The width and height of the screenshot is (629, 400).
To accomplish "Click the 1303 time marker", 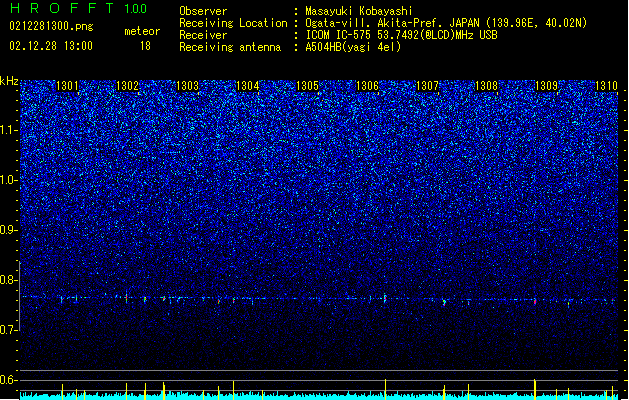I will [187, 86].
